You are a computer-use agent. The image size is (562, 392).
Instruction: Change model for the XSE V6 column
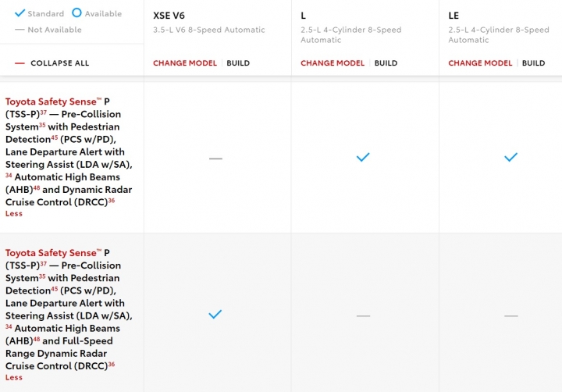click(185, 63)
